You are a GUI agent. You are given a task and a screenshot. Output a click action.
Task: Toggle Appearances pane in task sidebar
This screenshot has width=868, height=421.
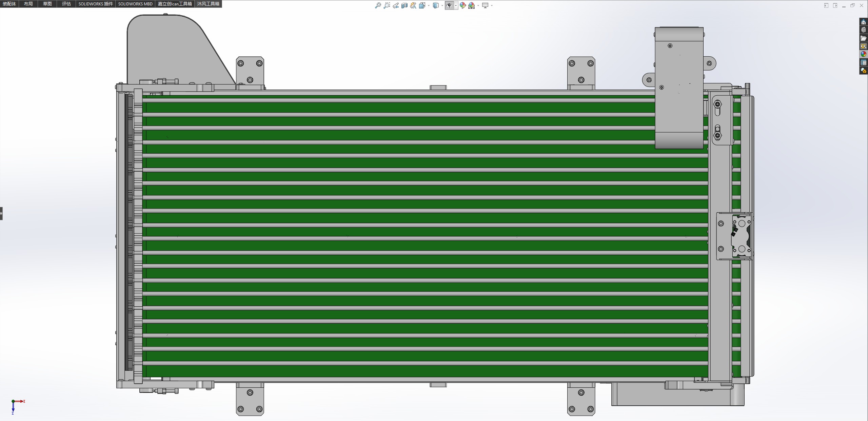[x=863, y=54]
